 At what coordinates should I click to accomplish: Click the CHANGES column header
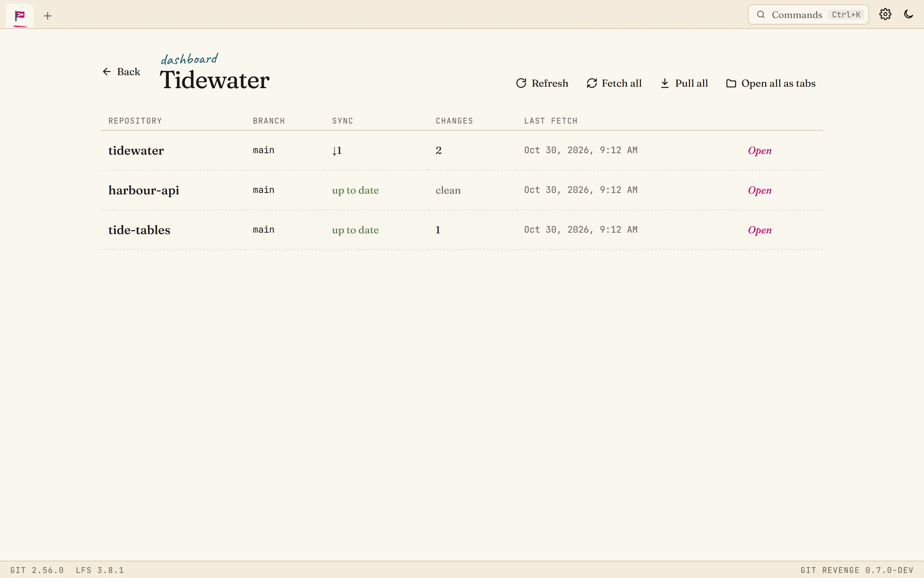pyautogui.click(x=454, y=121)
